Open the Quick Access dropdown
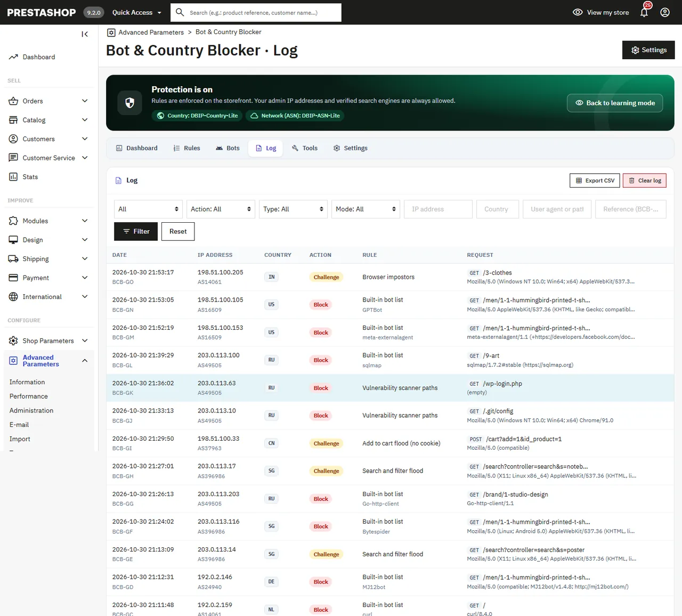The height and width of the screenshot is (616, 682). click(x=137, y=12)
